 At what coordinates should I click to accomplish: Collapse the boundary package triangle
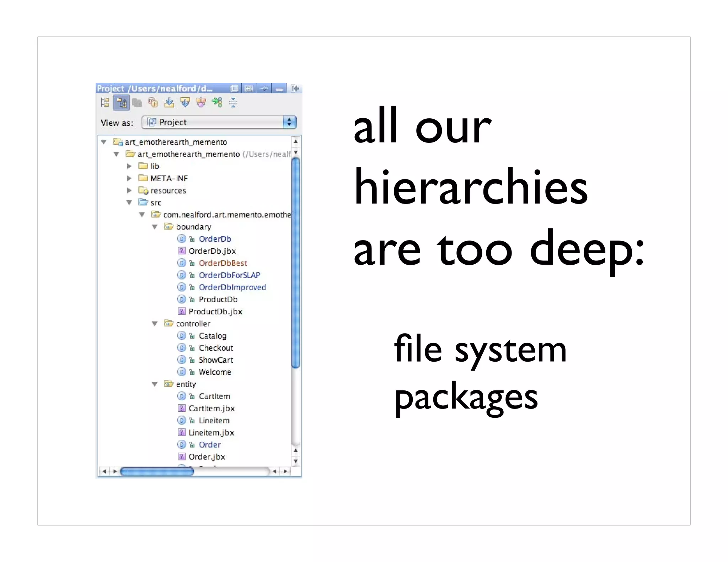(155, 227)
